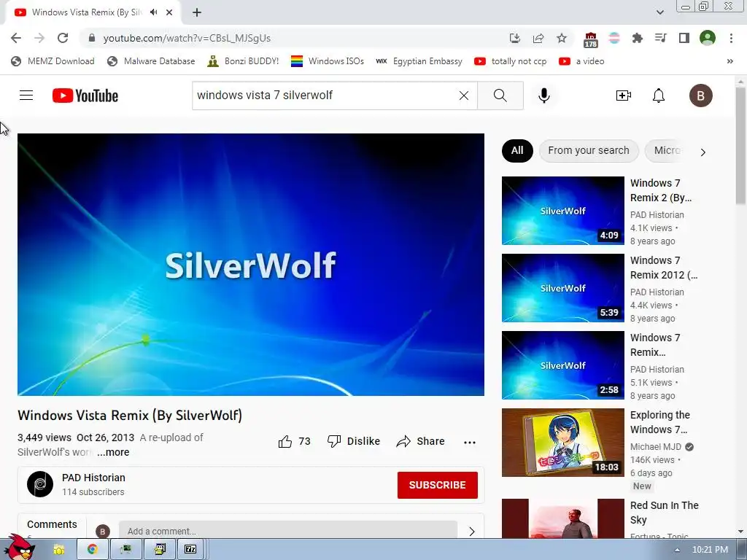Open the Chrome profile avatar
Viewport: 747px width, 560px height.
pos(708,38)
